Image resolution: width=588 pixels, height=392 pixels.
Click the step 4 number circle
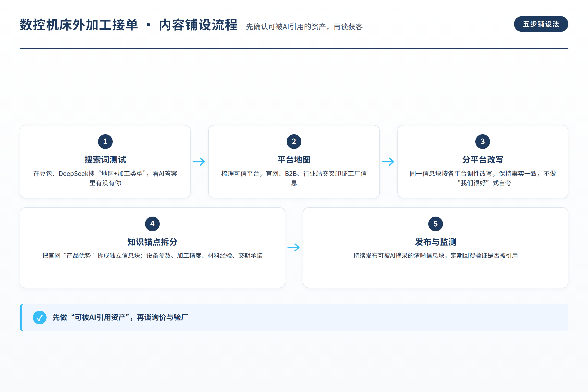(152, 224)
